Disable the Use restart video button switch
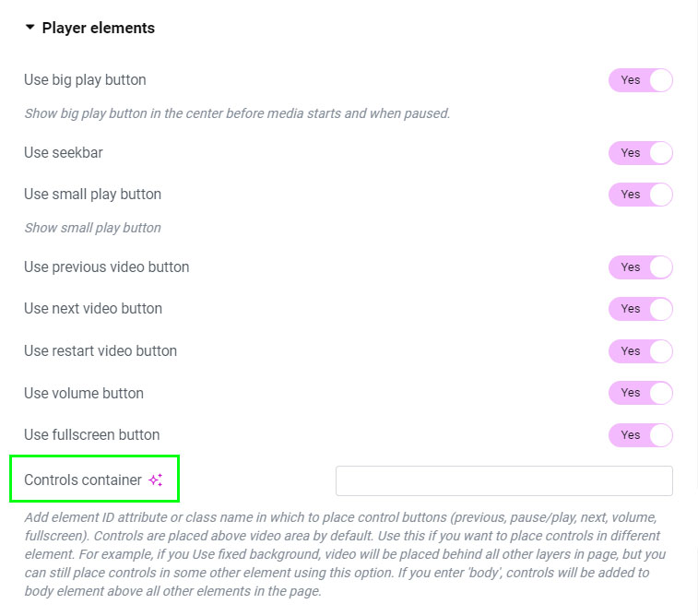The image size is (698, 616). tap(640, 351)
